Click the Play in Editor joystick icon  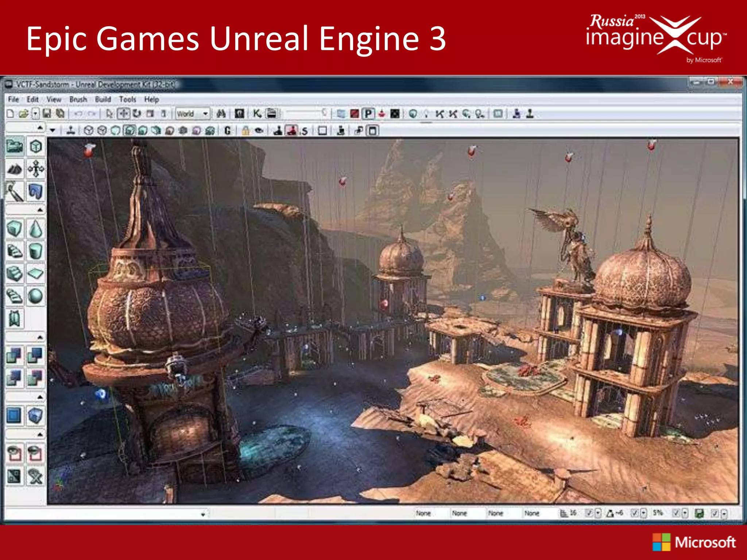click(x=530, y=114)
